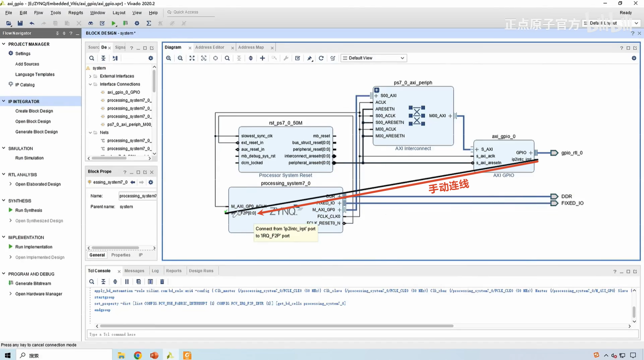The image size is (644, 360).
Task: Click the green Run Synthesis toolbar arrow
Action: pyautogui.click(x=114, y=23)
